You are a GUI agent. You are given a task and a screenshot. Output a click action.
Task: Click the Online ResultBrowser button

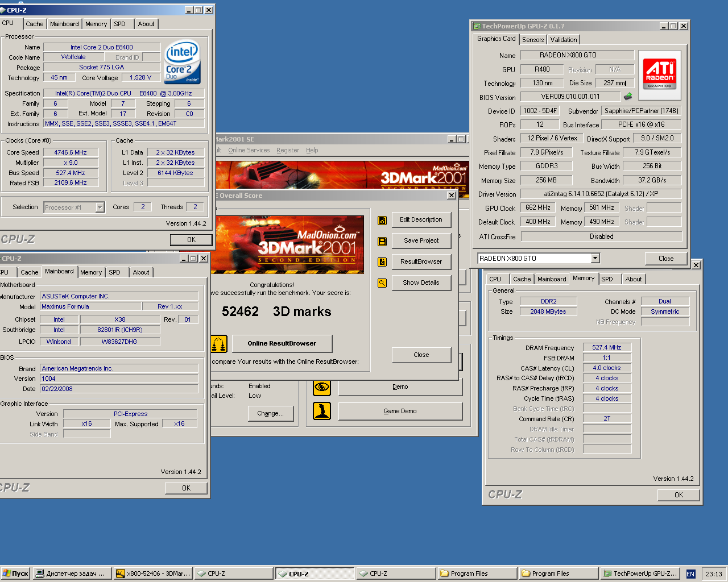pyautogui.click(x=282, y=343)
